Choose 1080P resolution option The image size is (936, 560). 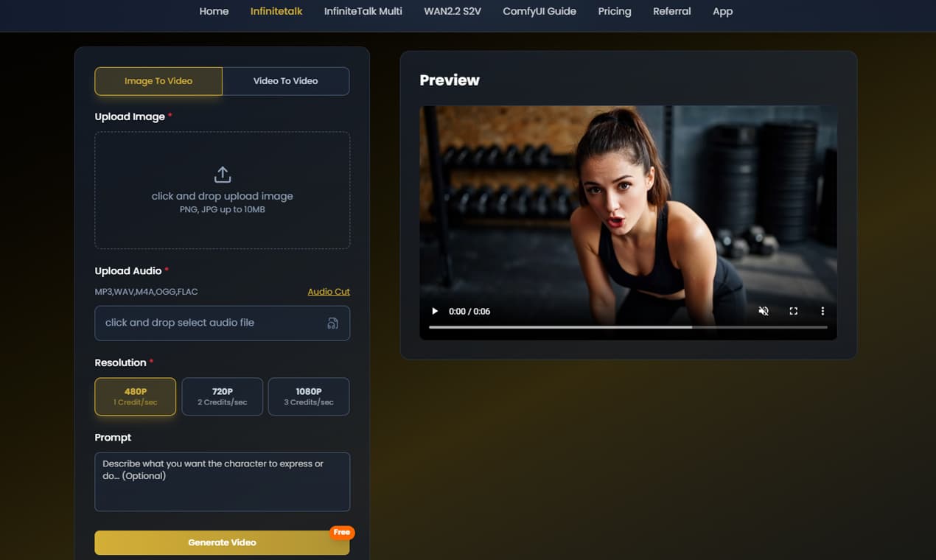pos(308,396)
